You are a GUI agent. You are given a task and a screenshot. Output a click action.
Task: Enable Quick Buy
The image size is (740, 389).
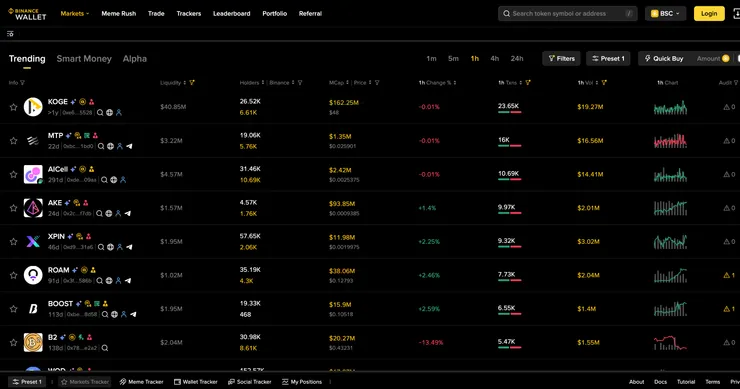pos(664,59)
